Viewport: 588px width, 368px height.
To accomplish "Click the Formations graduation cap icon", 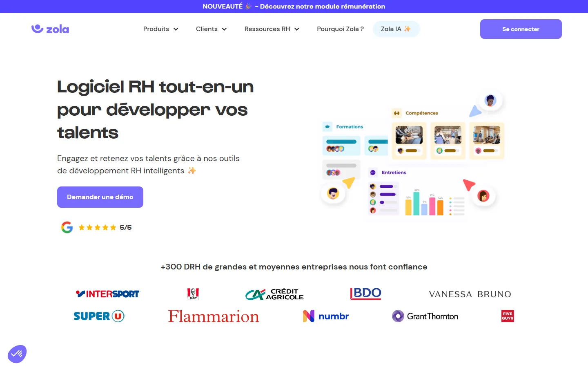I will [x=327, y=127].
